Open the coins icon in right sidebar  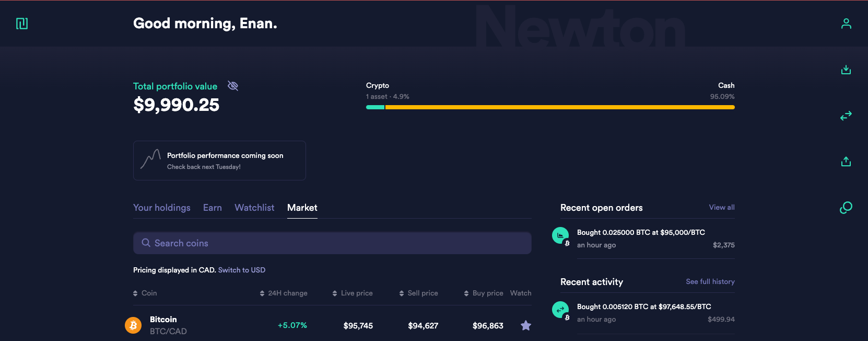coord(846,208)
